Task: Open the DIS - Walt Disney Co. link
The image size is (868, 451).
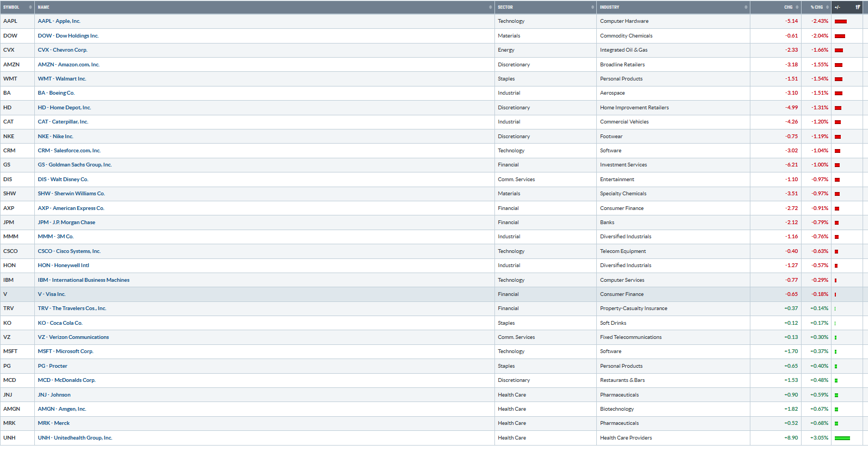Action: [x=63, y=180]
